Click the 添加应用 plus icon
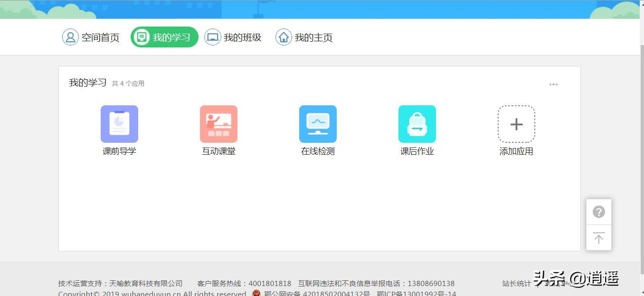 click(x=516, y=124)
